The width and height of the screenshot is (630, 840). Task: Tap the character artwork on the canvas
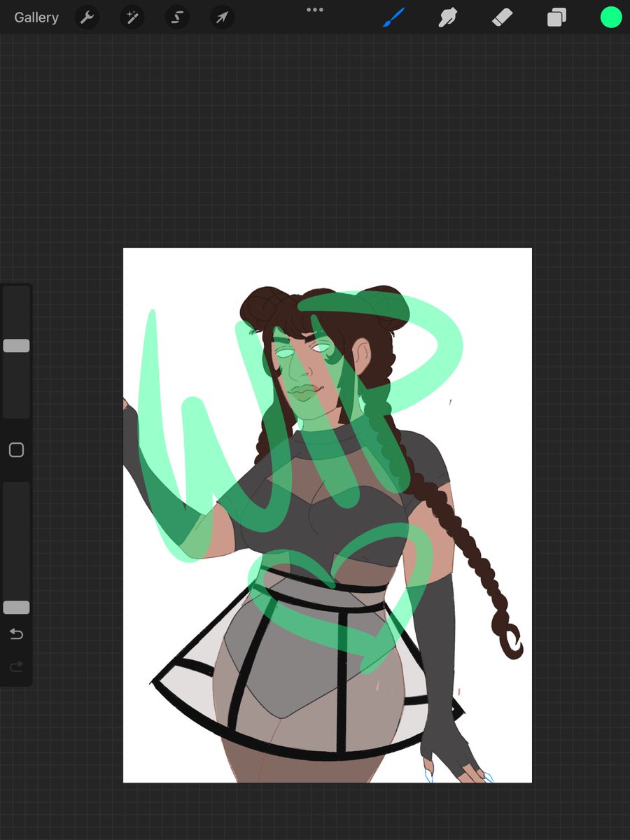point(326,515)
